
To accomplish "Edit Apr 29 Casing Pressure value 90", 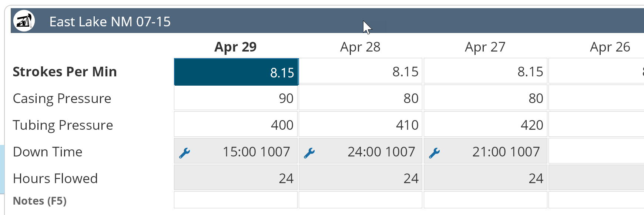I will (236, 98).
